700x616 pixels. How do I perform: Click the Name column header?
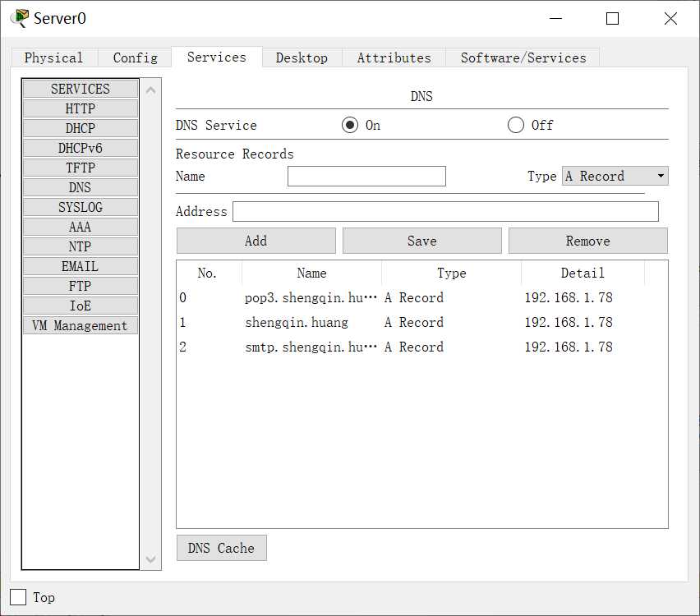point(311,273)
